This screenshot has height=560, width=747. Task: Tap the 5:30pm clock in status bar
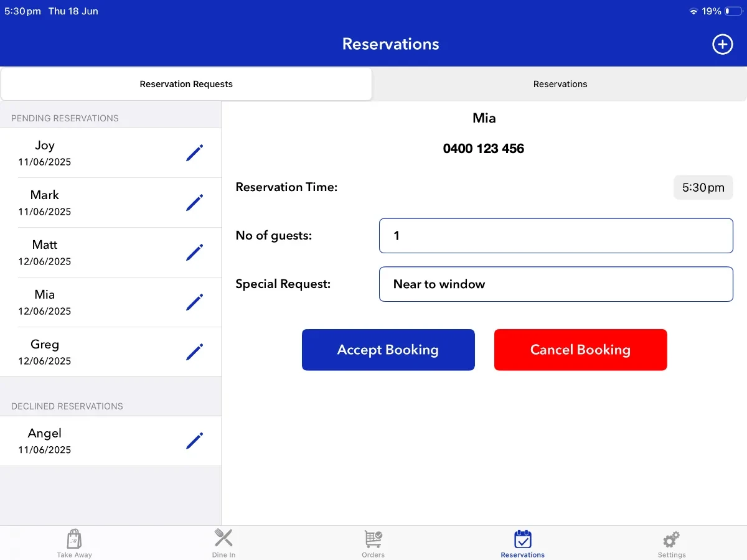[x=22, y=11]
